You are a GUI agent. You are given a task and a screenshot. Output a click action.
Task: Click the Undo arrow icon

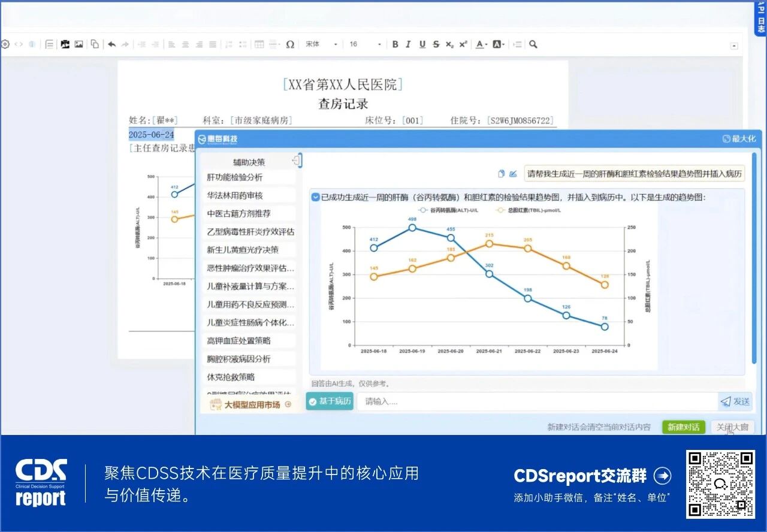coord(113,44)
